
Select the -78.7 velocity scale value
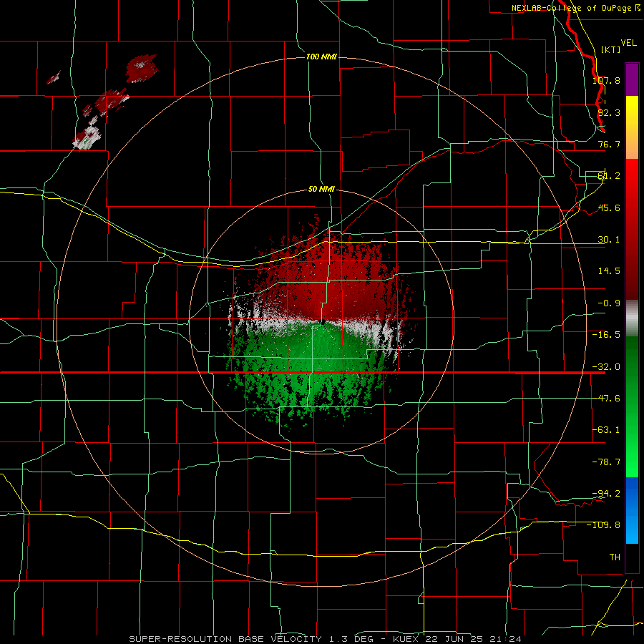607,462
